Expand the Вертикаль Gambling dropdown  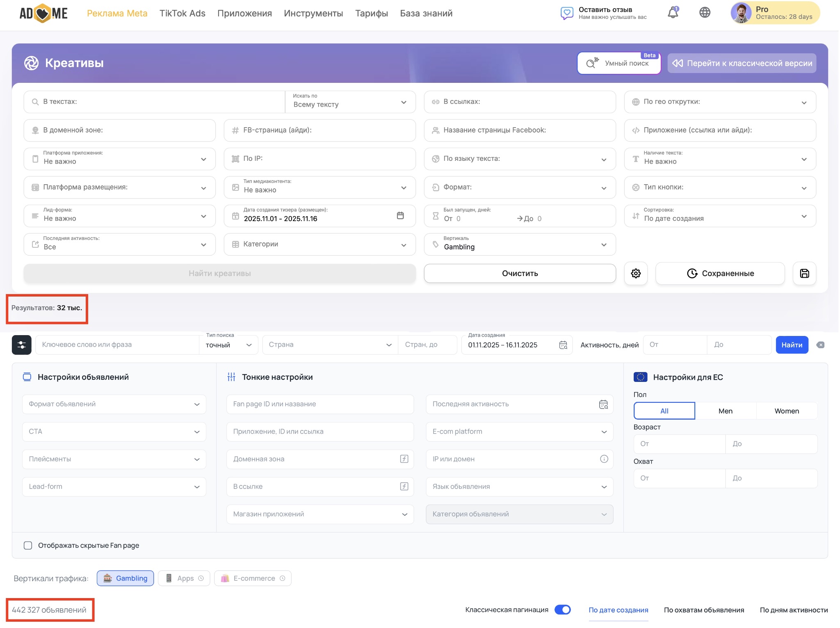point(520,244)
